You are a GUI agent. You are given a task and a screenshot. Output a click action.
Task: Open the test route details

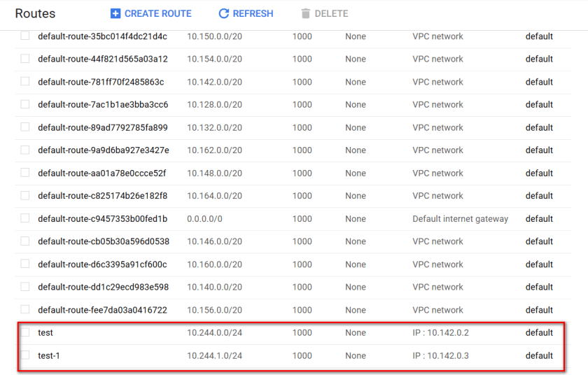tap(45, 333)
